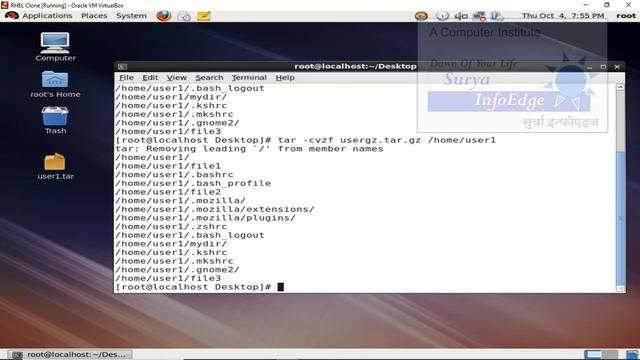640x360 pixels.
Task: Click the /home/user1/.zshrc output line
Action: coord(171,227)
